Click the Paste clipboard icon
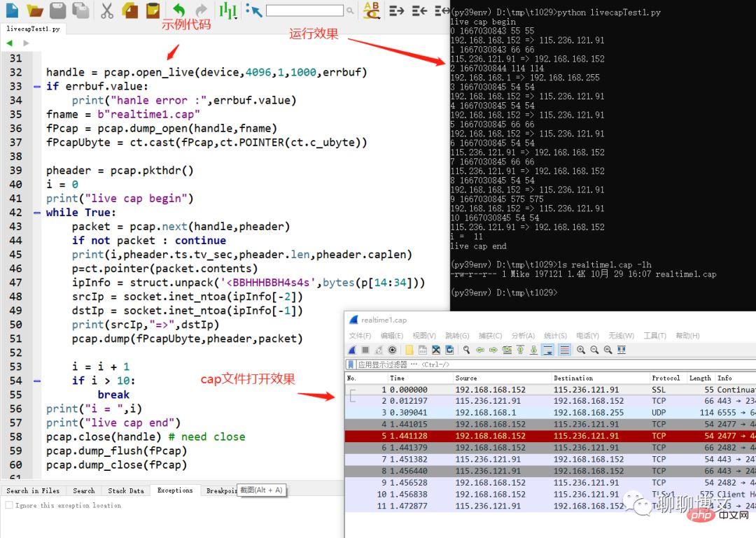Screen dimensions: 756x538 pyautogui.click(x=153, y=10)
